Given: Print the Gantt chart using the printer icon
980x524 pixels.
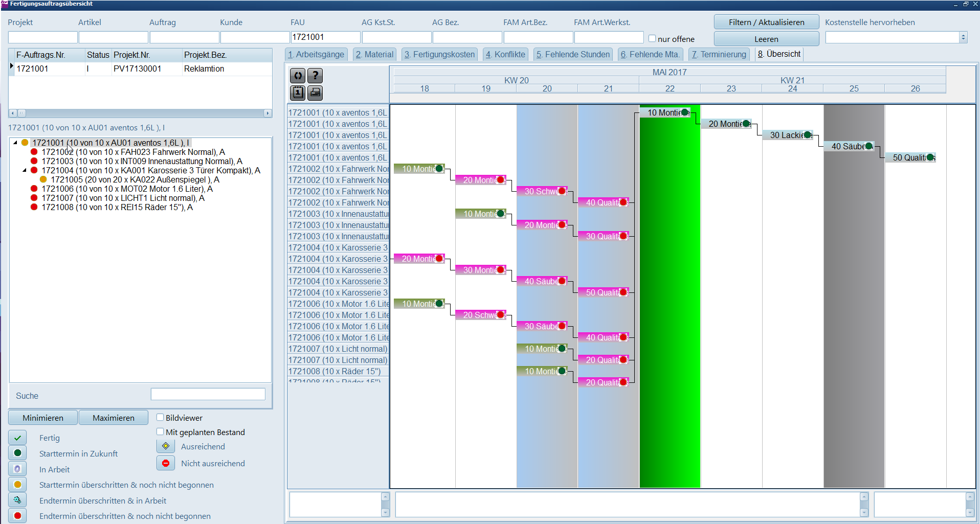Looking at the screenshot, I should tap(315, 93).
